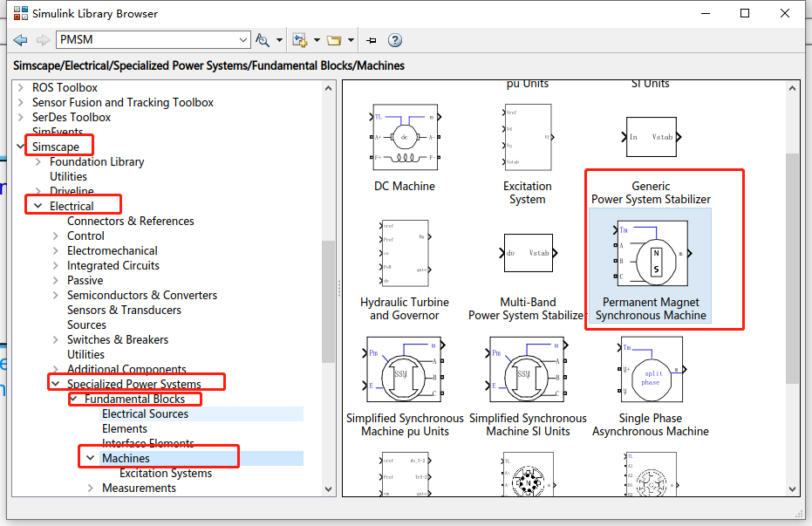Viewport: 812px width, 526px height.
Task: Select Utilities under Electrical
Action: coord(86,355)
